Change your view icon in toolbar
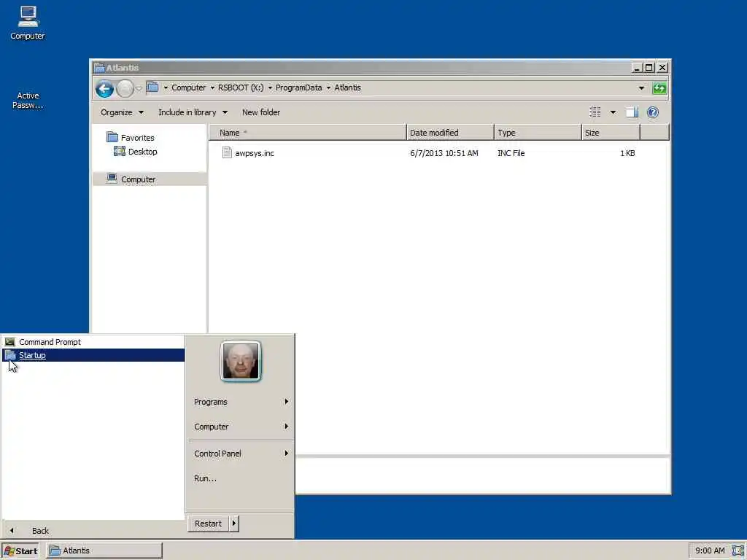Image resolution: width=747 pixels, height=560 pixels. point(595,112)
